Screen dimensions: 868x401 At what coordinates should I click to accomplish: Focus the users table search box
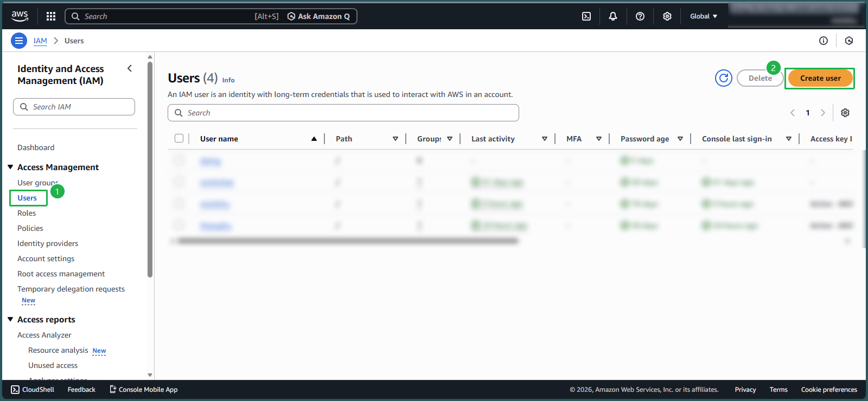tap(343, 113)
